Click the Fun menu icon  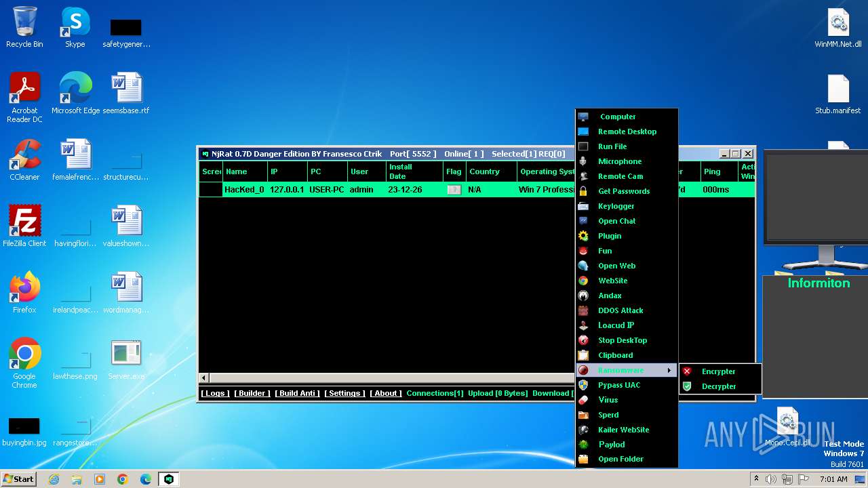tap(583, 251)
